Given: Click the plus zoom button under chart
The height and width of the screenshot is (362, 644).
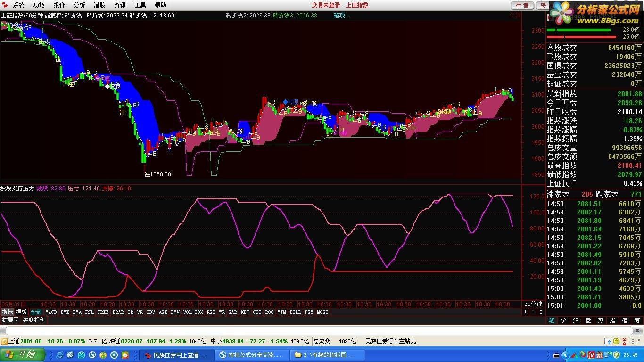Looking at the screenshot, I should coord(525,312).
